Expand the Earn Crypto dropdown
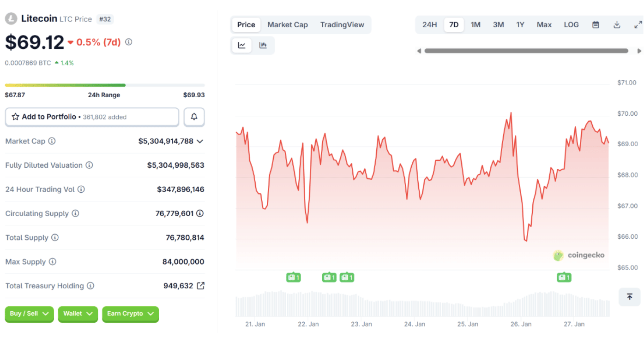Image resolution: width=644 pixels, height=337 pixels. (130, 314)
